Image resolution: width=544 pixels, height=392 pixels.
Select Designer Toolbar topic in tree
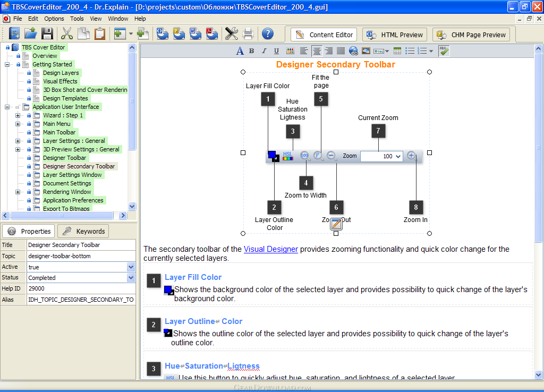[x=64, y=158]
